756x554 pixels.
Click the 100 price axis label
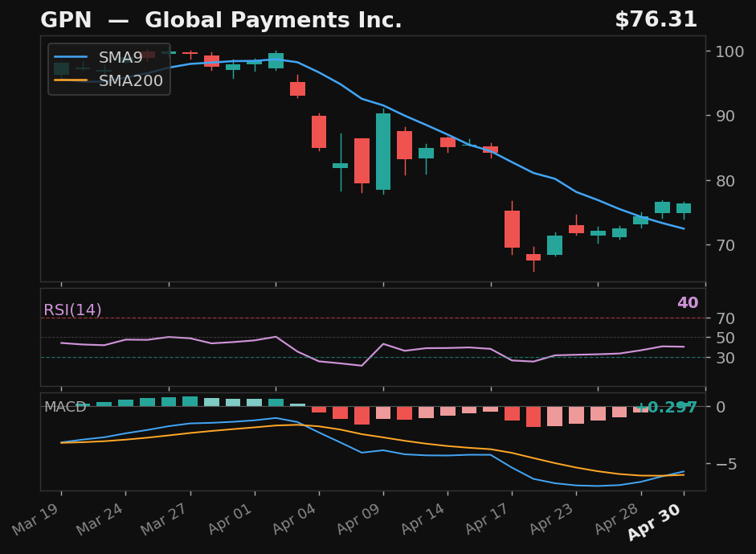[x=729, y=51]
